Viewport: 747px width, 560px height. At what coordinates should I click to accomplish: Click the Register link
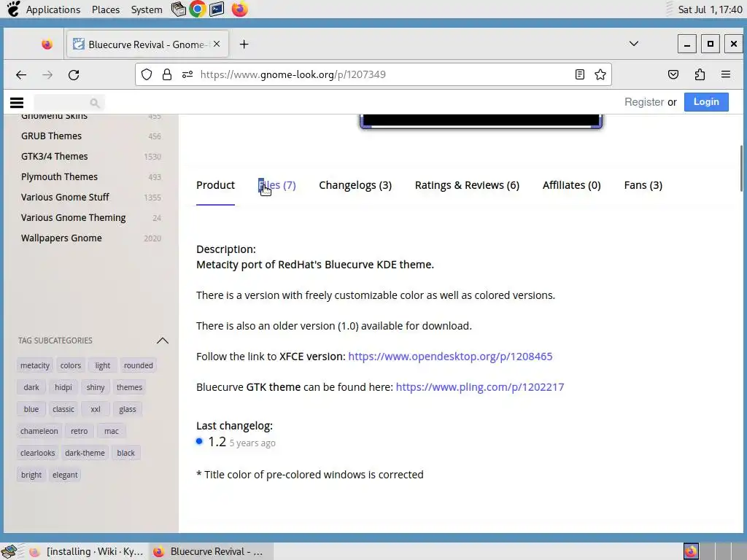tap(644, 102)
